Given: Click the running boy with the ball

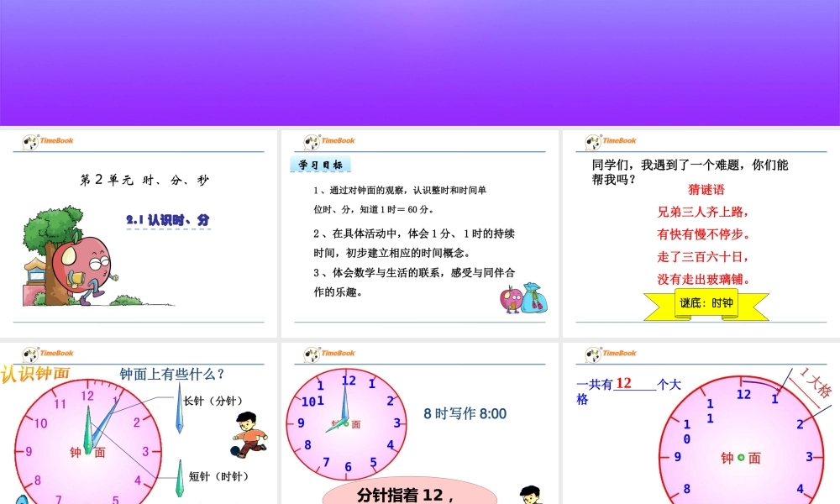Looking at the screenshot, I should 249,434.
